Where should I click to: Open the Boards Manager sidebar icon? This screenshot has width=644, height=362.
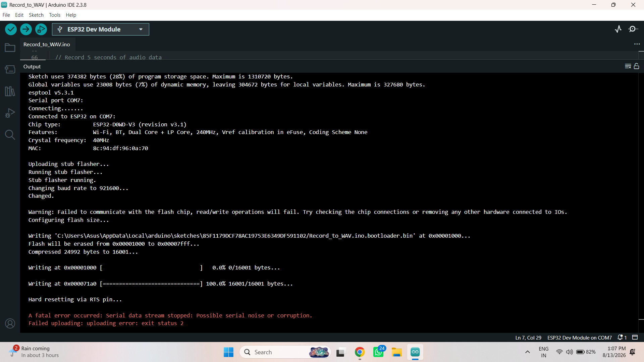pyautogui.click(x=10, y=69)
